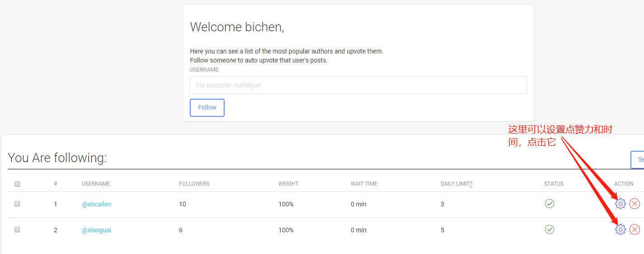This screenshot has height=254, width=644.
Task: Visit the @xiaoguai profile link
Action: pos(96,230)
